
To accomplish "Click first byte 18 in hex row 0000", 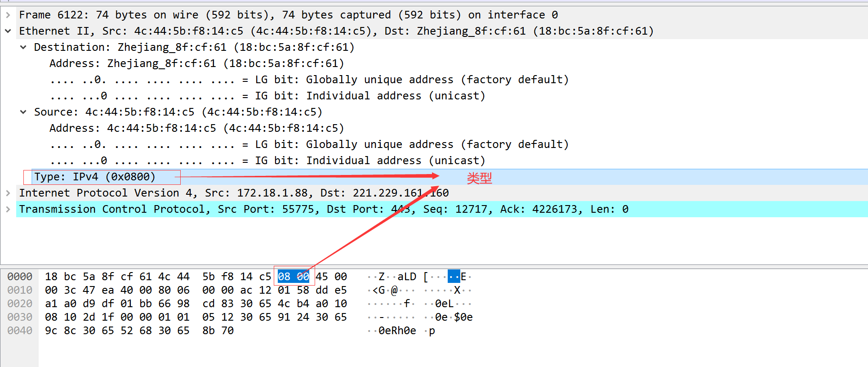I will tap(51, 277).
